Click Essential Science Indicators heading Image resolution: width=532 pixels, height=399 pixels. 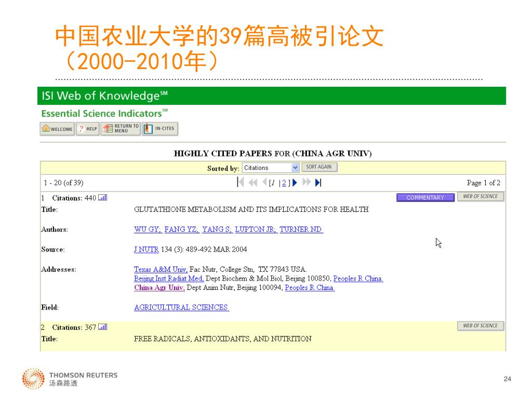104,113
